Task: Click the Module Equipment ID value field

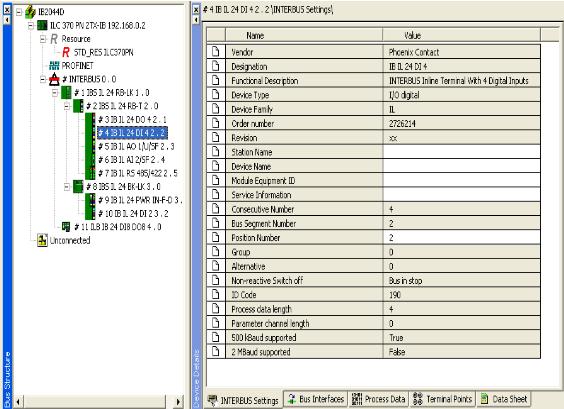Action: (x=462, y=181)
